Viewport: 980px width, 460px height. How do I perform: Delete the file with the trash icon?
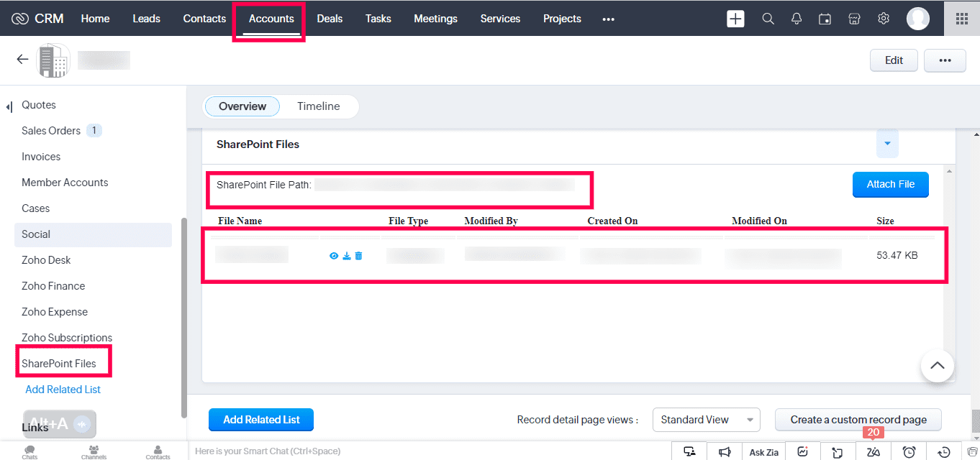358,256
